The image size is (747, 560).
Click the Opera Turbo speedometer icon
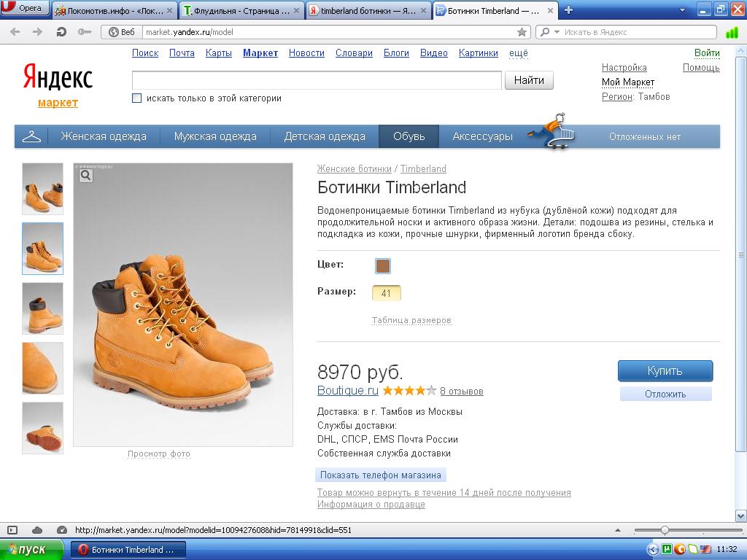point(61,530)
